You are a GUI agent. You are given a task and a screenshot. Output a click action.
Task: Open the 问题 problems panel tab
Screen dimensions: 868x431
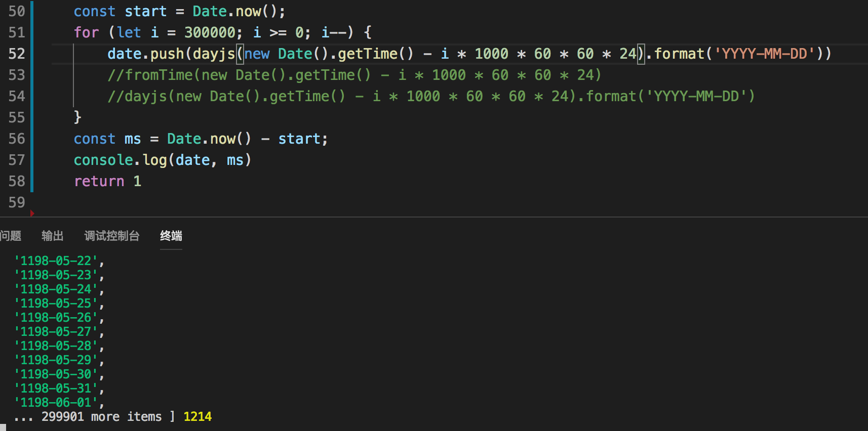coord(10,236)
